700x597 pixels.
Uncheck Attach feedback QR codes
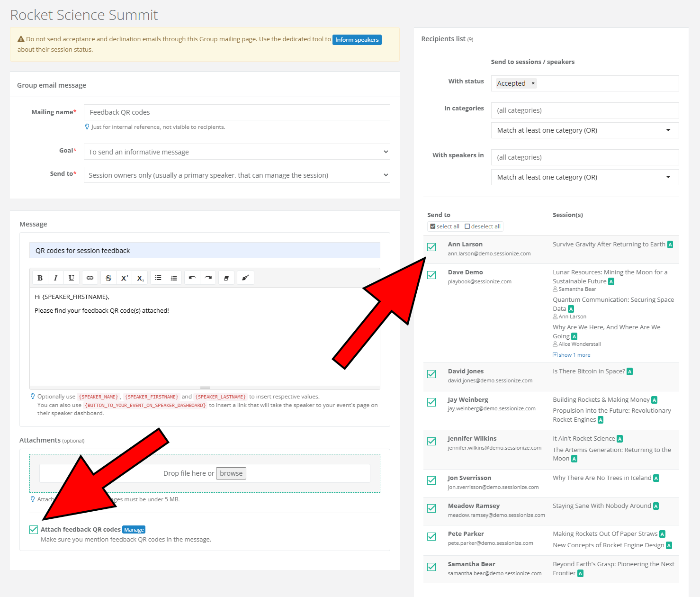pyautogui.click(x=34, y=530)
